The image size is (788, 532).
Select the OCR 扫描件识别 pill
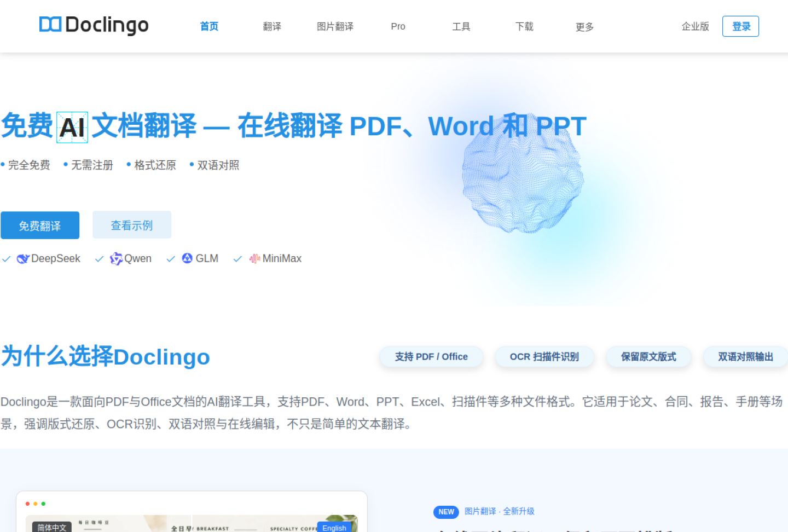(x=544, y=357)
